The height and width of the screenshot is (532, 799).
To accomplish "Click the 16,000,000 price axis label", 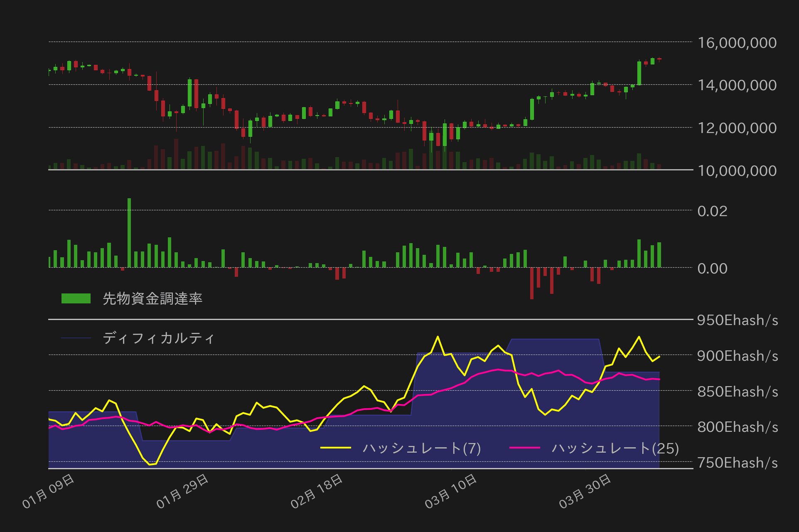I will pos(737,43).
